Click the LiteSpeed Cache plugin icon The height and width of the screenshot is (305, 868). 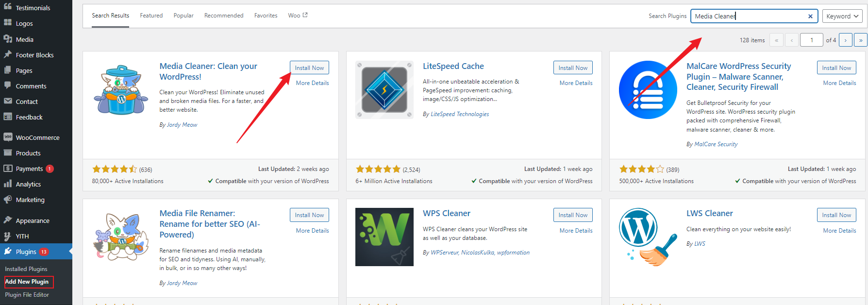pyautogui.click(x=384, y=90)
